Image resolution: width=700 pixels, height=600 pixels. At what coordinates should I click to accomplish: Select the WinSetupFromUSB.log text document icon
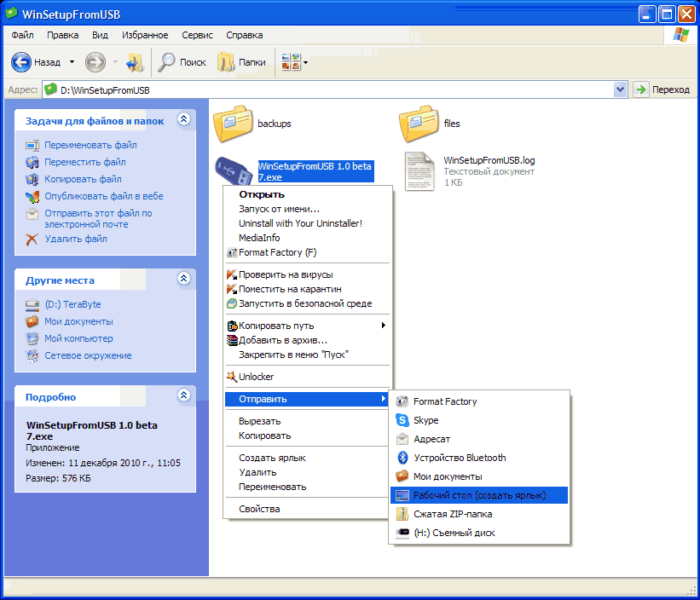(x=420, y=170)
